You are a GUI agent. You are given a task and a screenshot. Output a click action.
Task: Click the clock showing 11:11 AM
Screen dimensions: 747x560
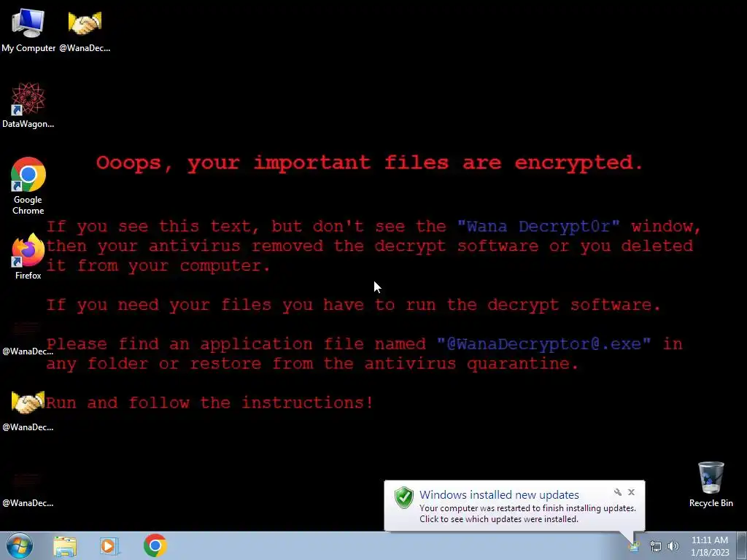tap(710, 546)
